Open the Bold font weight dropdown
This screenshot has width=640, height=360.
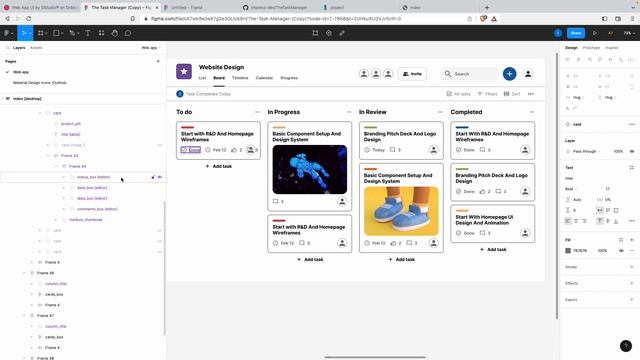pyautogui.click(x=570, y=189)
